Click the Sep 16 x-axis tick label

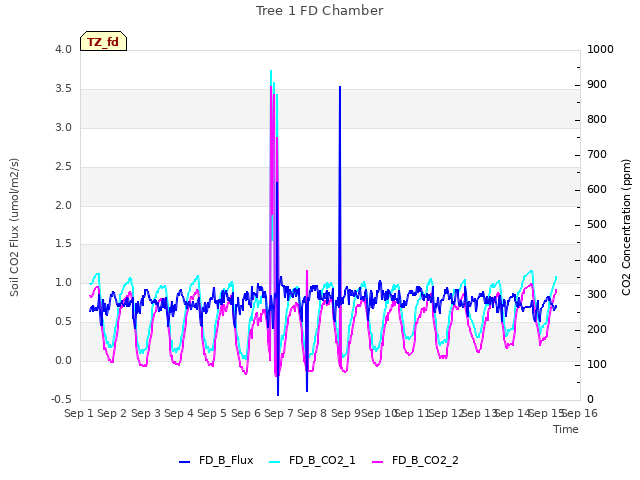[580, 413]
